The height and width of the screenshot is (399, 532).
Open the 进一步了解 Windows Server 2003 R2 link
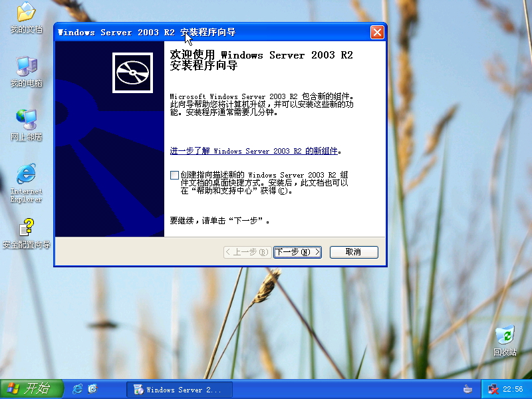point(254,151)
